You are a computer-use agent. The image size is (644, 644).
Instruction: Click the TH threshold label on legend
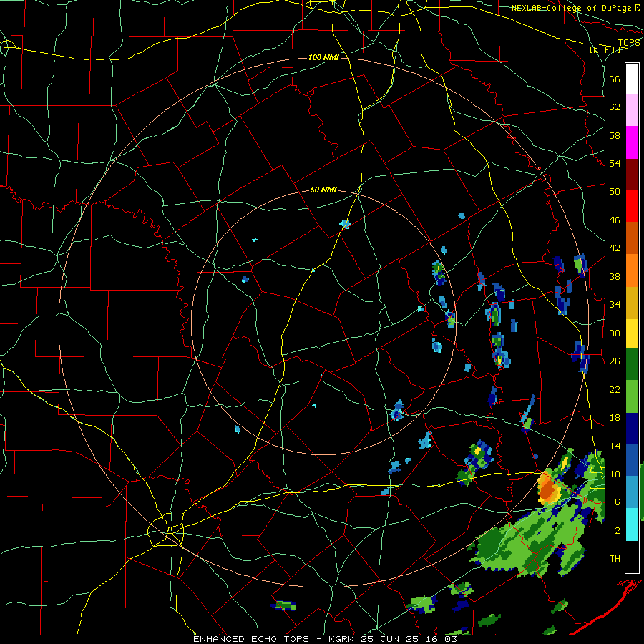(615, 559)
